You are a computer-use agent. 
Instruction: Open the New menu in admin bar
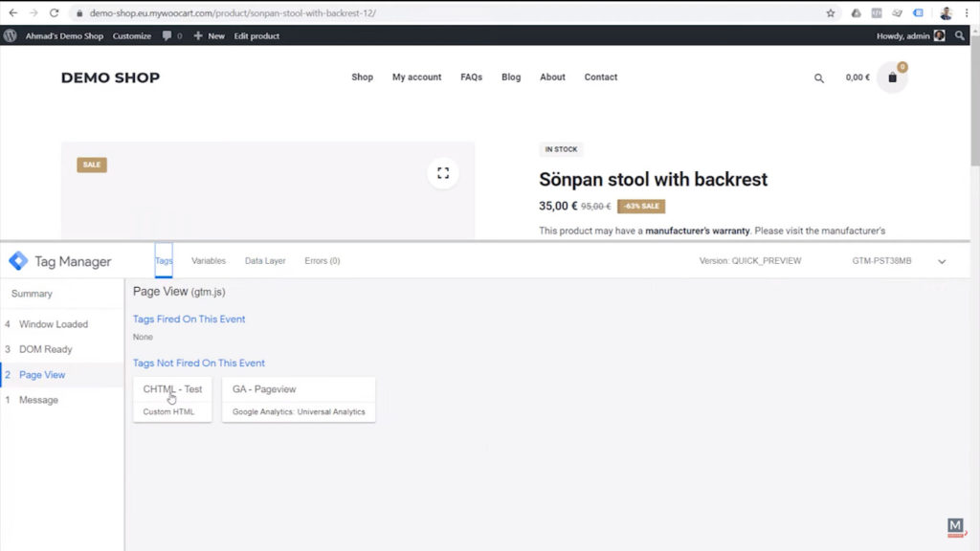[x=207, y=35]
